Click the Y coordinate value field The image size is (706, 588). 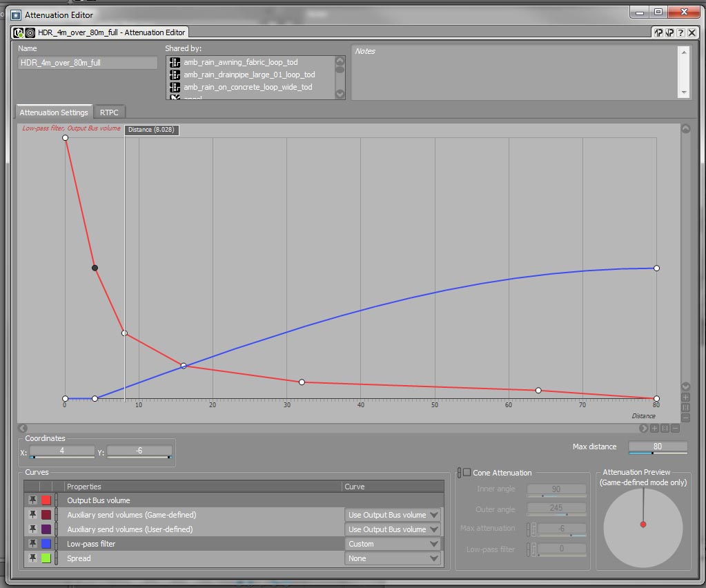139,451
